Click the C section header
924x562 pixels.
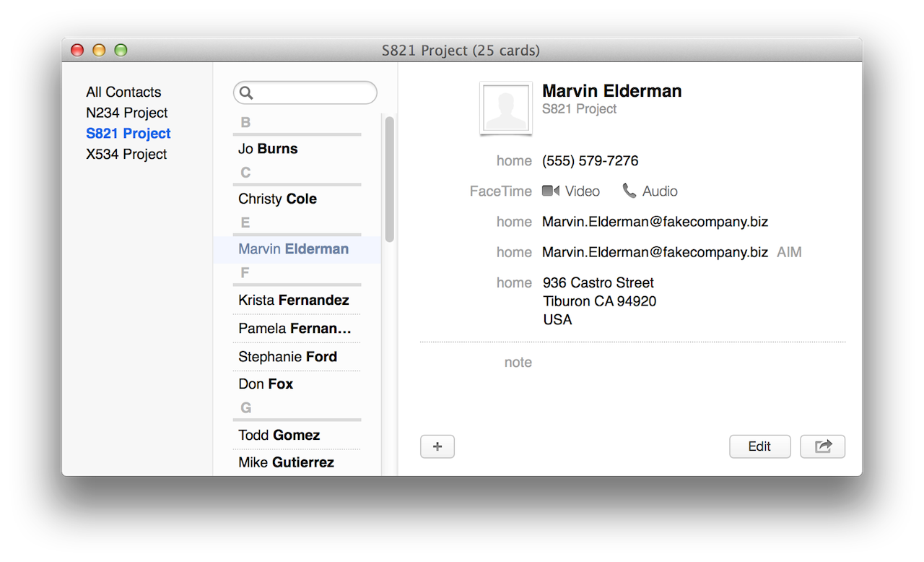click(x=245, y=173)
